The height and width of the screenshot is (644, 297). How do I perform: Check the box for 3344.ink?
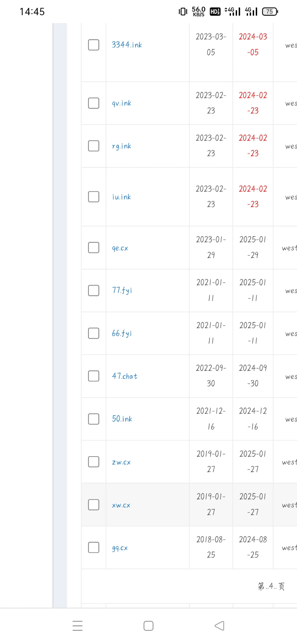(x=94, y=45)
